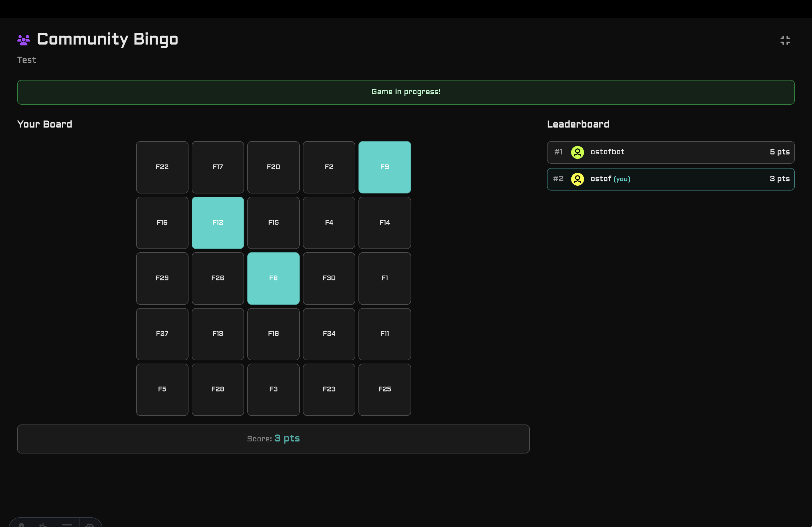Image resolution: width=812 pixels, height=527 pixels.
Task: Unmark the highlighted F9 cell
Action: click(385, 167)
